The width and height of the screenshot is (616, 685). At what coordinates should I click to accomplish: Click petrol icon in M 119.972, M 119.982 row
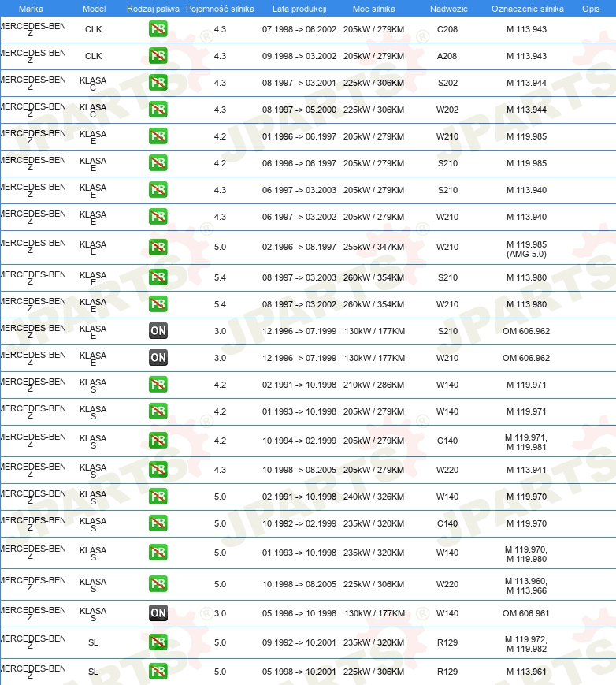tap(158, 642)
